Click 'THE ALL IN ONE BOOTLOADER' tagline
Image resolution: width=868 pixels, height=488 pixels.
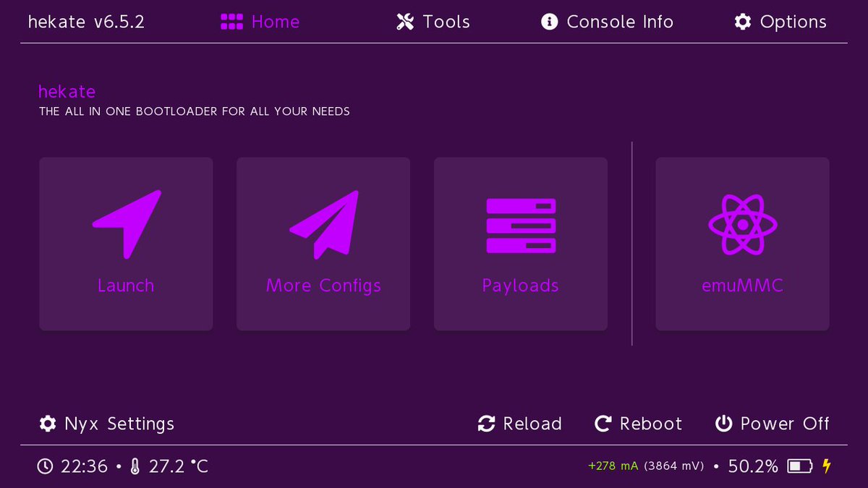pyautogui.click(x=194, y=112)
